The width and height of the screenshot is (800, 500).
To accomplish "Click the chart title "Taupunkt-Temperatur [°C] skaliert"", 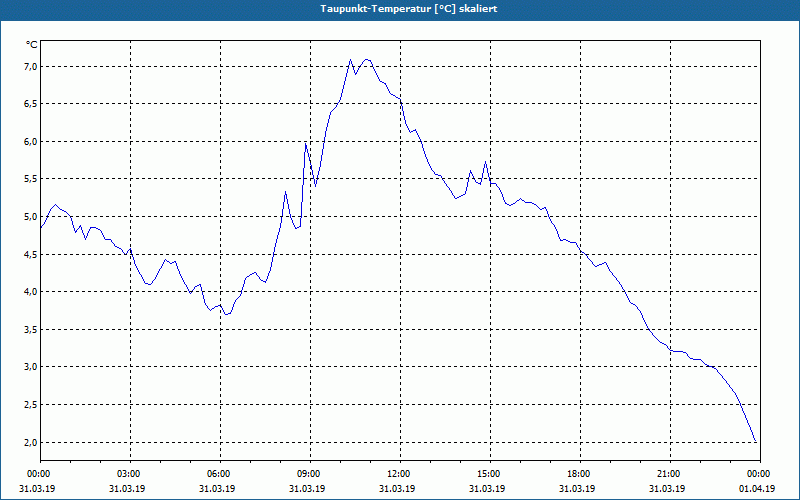I will 409,9.
